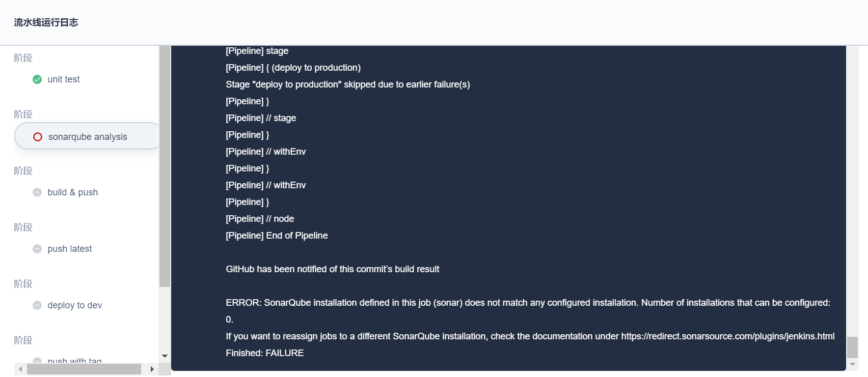Viewport: 868px width, 377px height.
Task: Click the stage list scroll-down arrow
Action: tap(165, 356)
